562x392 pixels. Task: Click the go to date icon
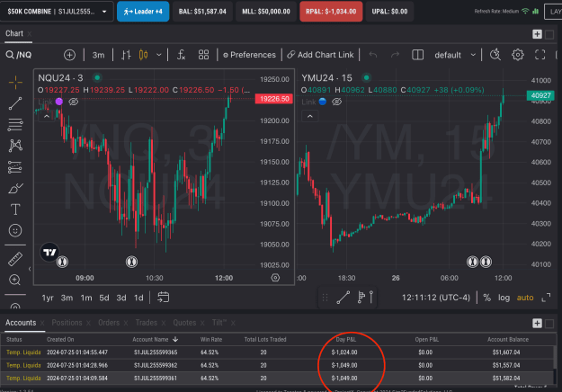pos(163,298)
